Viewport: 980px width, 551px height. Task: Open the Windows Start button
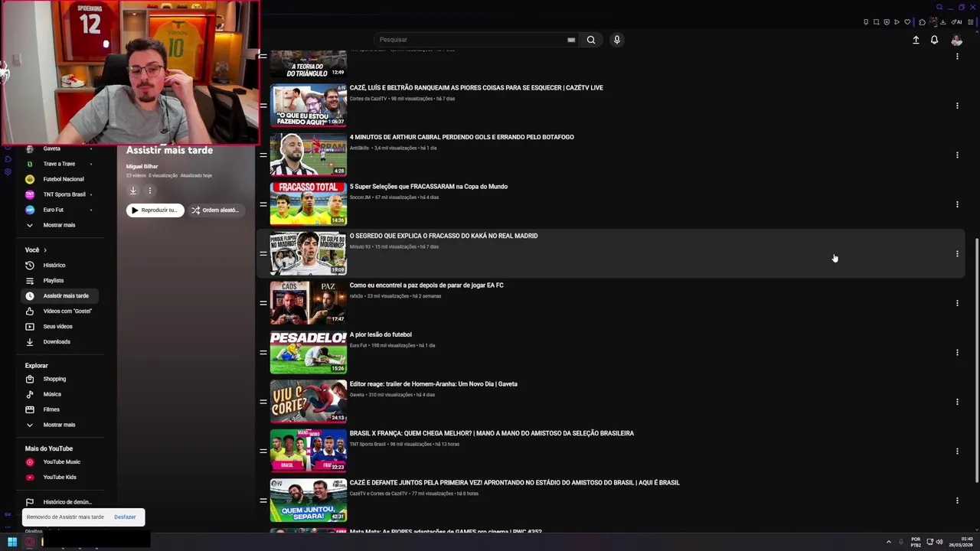pos(12,542)
